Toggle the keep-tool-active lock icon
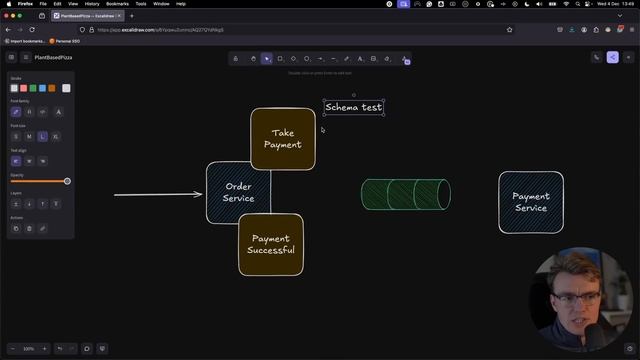Image resolution: width=640 pixels, height=360 pixels. [236, 59]
